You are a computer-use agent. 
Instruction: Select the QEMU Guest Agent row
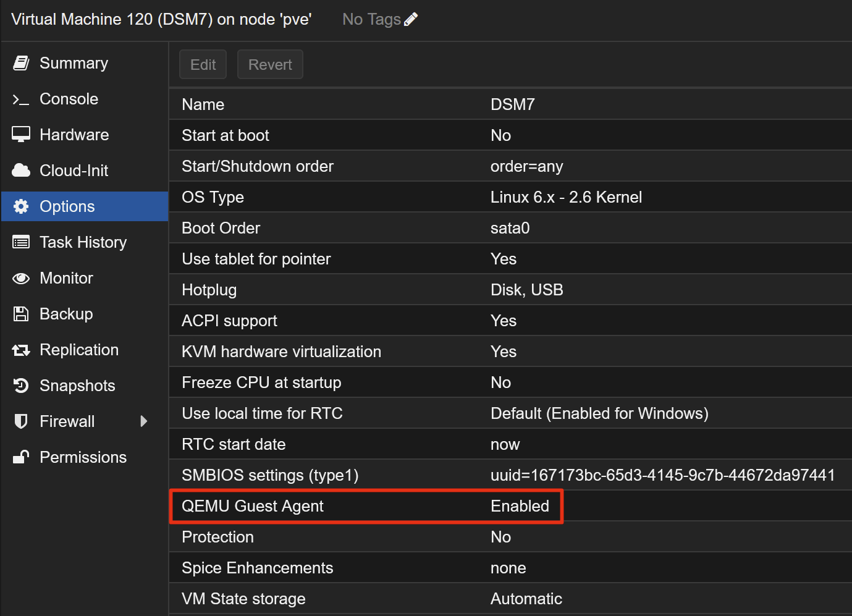coord(366,506)
